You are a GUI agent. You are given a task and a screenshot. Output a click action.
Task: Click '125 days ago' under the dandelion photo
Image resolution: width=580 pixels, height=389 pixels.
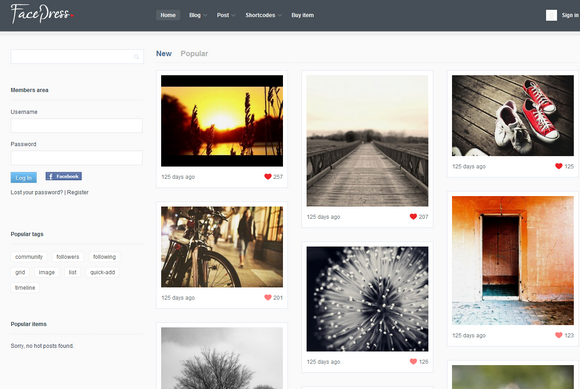pos(323,362)
